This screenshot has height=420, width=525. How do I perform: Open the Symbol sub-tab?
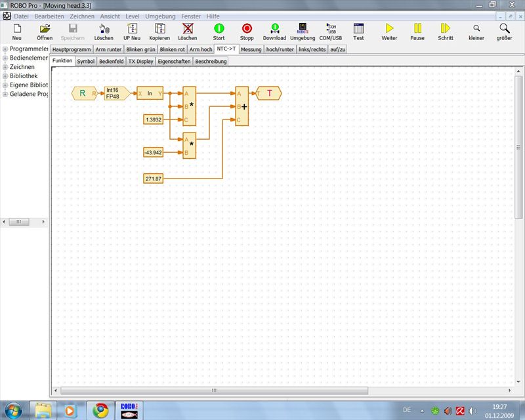point(86,61)
